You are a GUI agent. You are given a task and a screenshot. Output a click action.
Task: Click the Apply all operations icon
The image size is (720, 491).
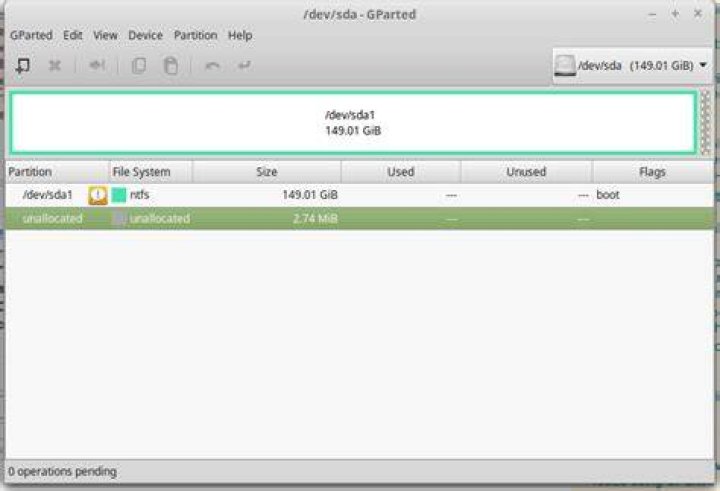(x=244, y=65)
